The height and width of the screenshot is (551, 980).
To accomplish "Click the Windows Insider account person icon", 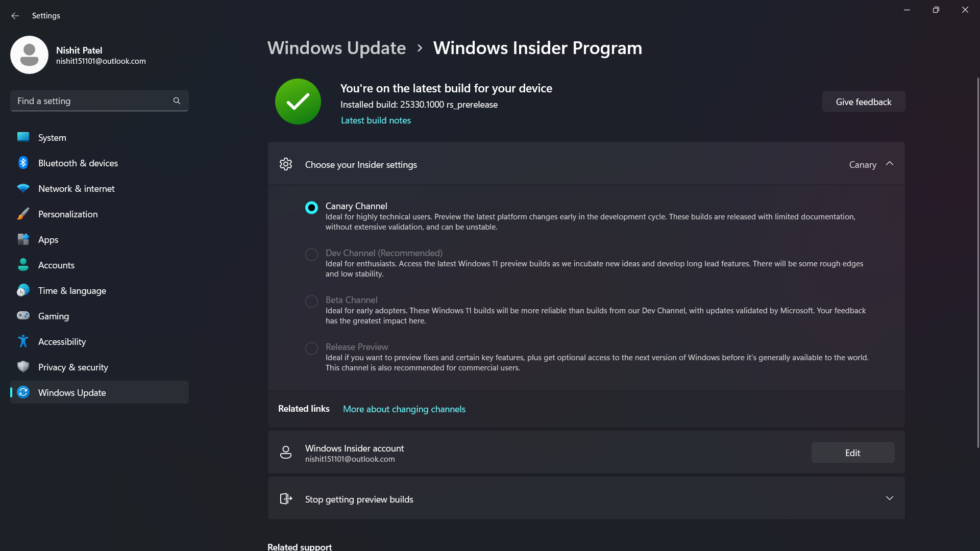I will [x=286, y=452].
